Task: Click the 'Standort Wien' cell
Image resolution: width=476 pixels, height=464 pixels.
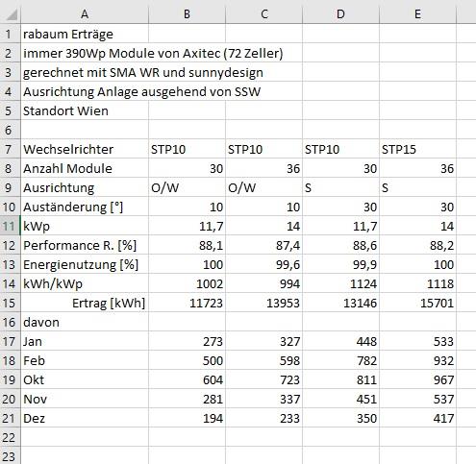Action: point(85,110)
